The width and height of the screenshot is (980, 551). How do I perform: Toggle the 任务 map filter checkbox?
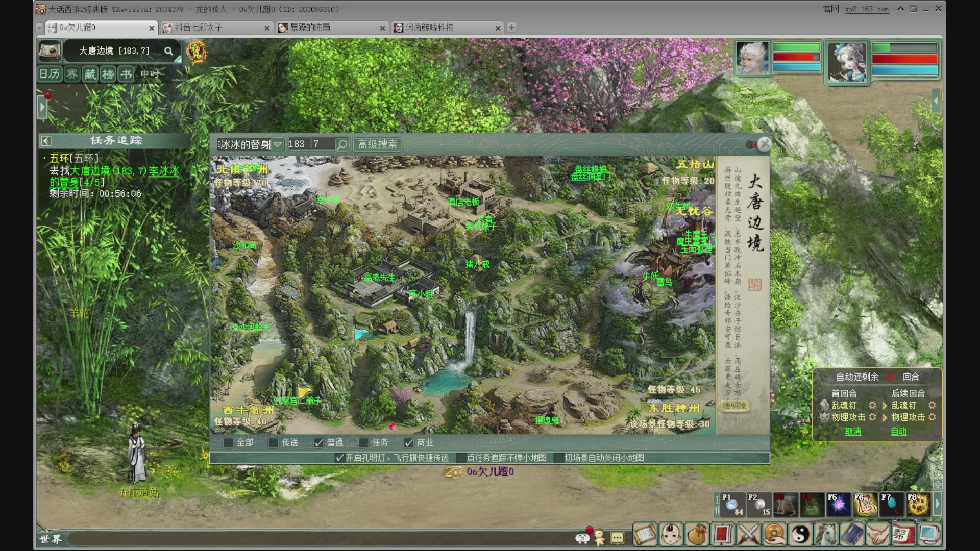click(x=363, y=443)
